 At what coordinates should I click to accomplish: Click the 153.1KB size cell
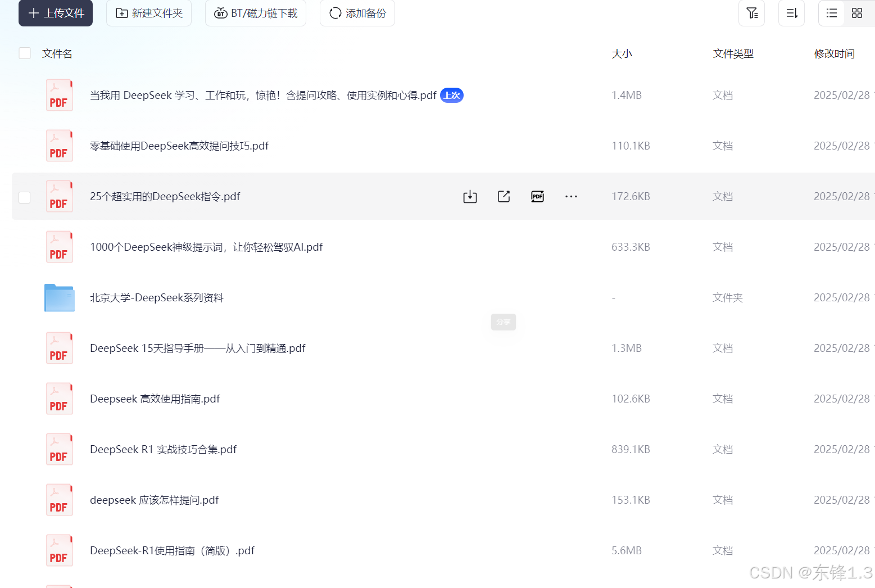click(x=631, y=500)
